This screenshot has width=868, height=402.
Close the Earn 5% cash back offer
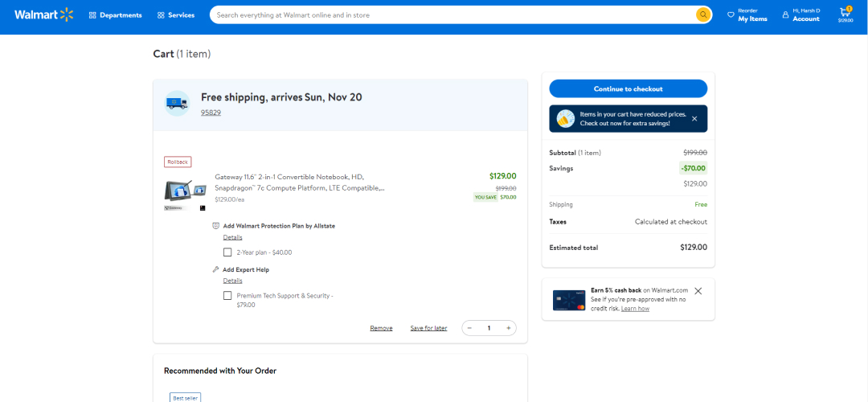tap(698, 291)
